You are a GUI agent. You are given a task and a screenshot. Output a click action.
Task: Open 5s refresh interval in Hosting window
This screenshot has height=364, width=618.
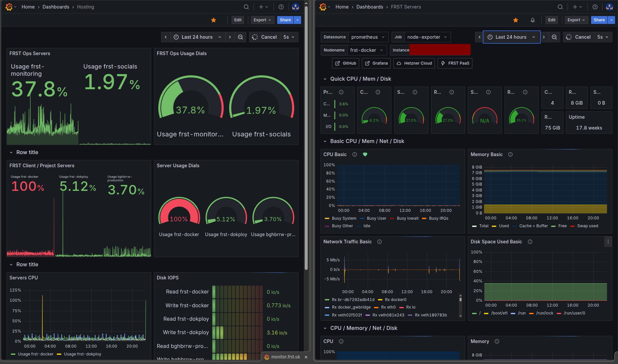click(x=289, y=37)
